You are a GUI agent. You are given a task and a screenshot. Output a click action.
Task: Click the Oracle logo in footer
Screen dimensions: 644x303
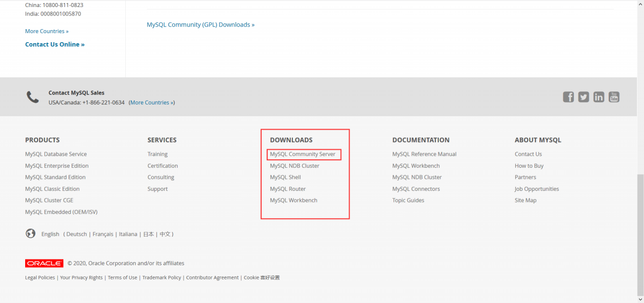click(44, 263)
